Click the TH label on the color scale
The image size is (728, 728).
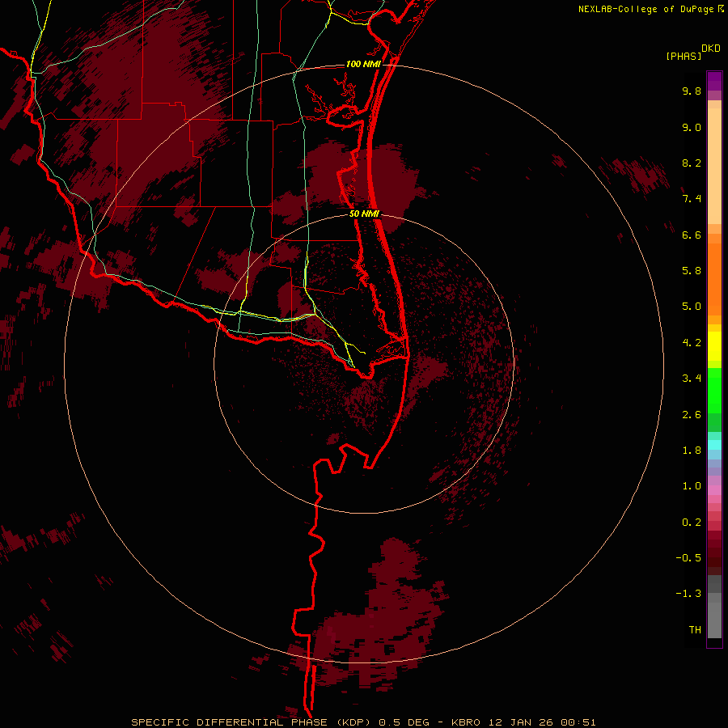click(695, 630)
